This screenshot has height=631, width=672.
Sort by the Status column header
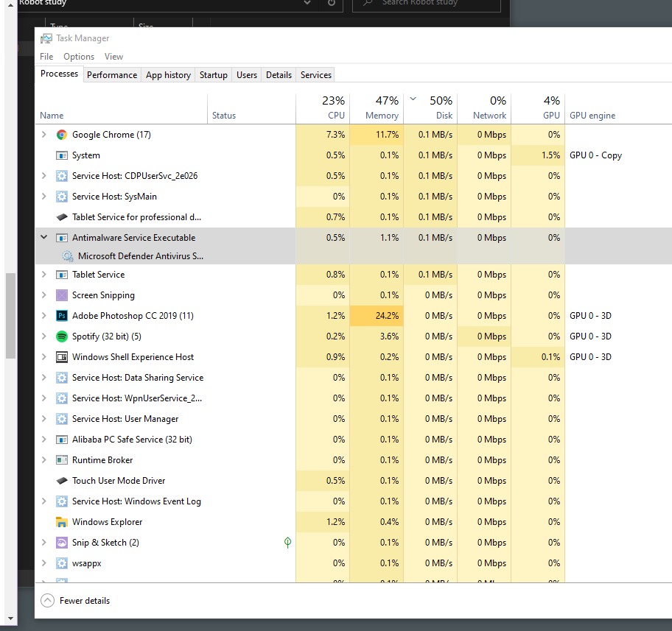tap(251, 108)
